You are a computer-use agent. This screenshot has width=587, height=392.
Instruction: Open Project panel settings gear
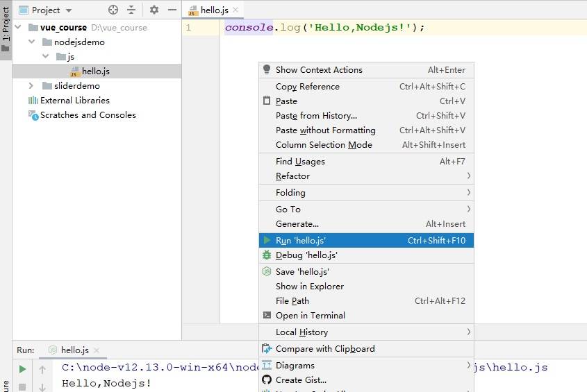click(154, 10)
